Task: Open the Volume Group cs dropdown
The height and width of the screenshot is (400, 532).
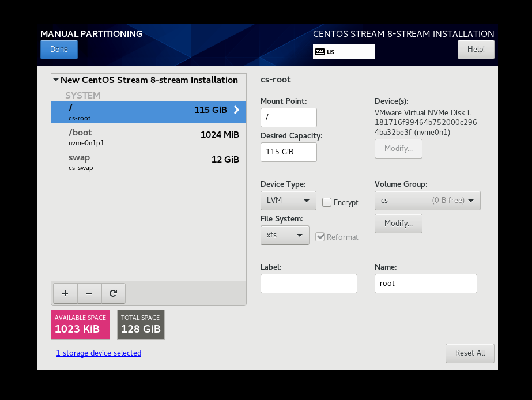Action: (428, 201)
